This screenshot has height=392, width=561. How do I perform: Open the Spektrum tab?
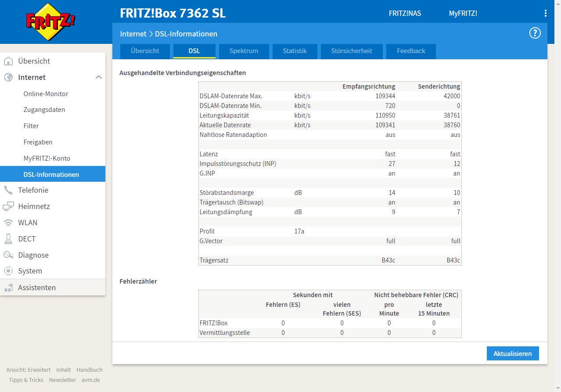(244, 51)
